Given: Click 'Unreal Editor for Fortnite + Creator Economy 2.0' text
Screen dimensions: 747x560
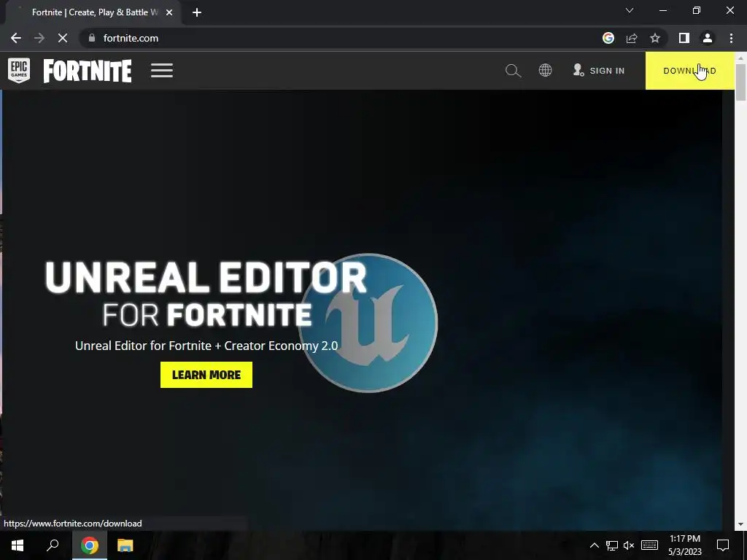Looking at the screenshot, I should coord(206,346).
